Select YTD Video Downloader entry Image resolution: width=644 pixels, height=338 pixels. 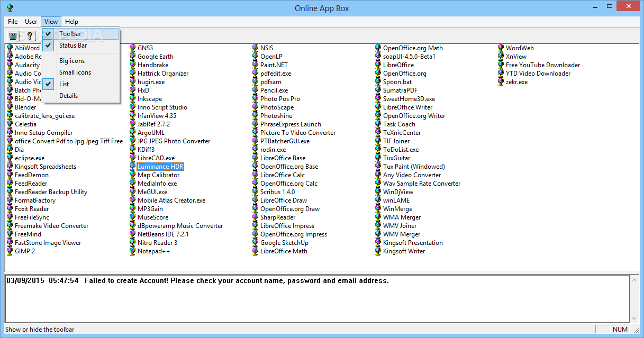pos(538,74)
